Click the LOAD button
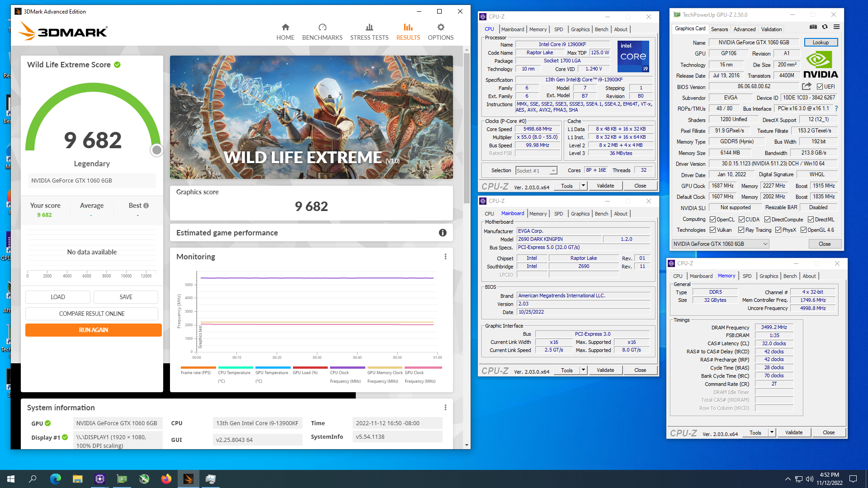This screenshot has height=488, width=868. click(x=58, y=297)
